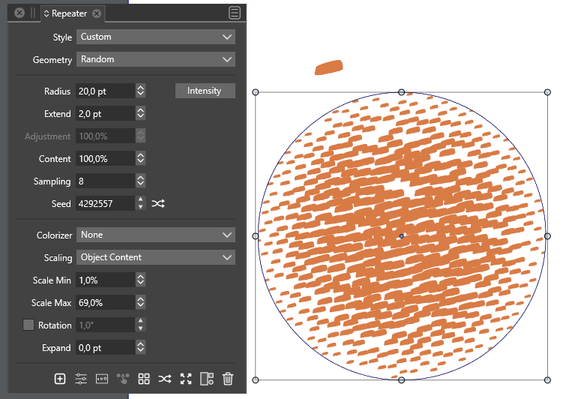Viewport: 563px width, 399px height.
Task: Open Scaling dropdown showing Object Content
Action: 156,258
